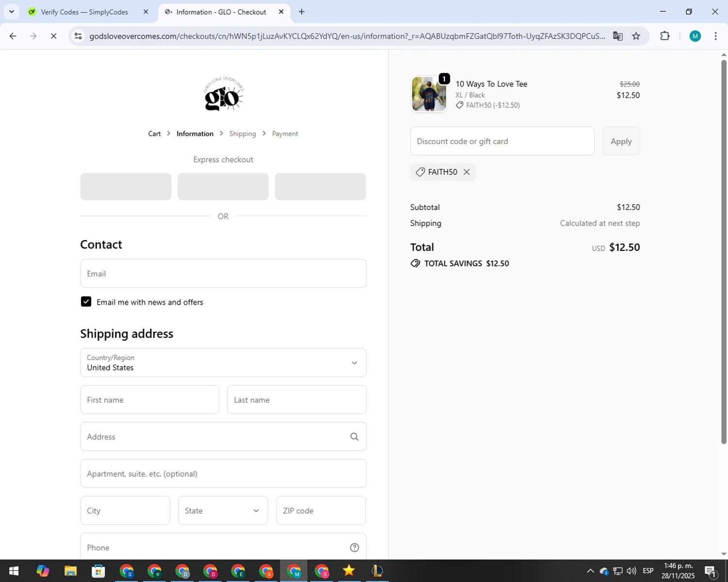Click the taskbar clock showing 1:46 p. m.
728x582 pixels.
pyautogui.click(x=678, y=571)
